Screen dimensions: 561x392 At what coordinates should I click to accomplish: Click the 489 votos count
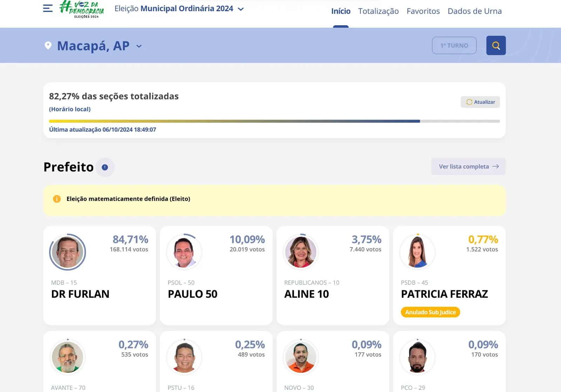(x=251, y=354)
